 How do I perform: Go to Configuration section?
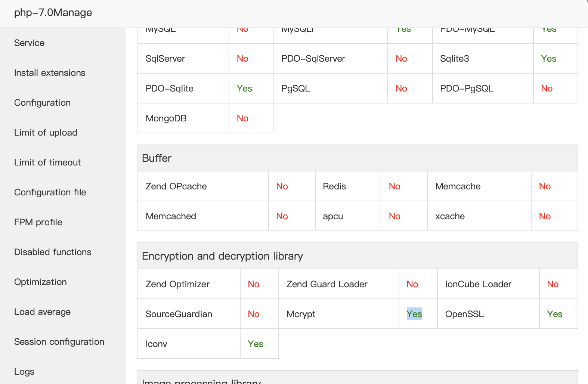42,103
